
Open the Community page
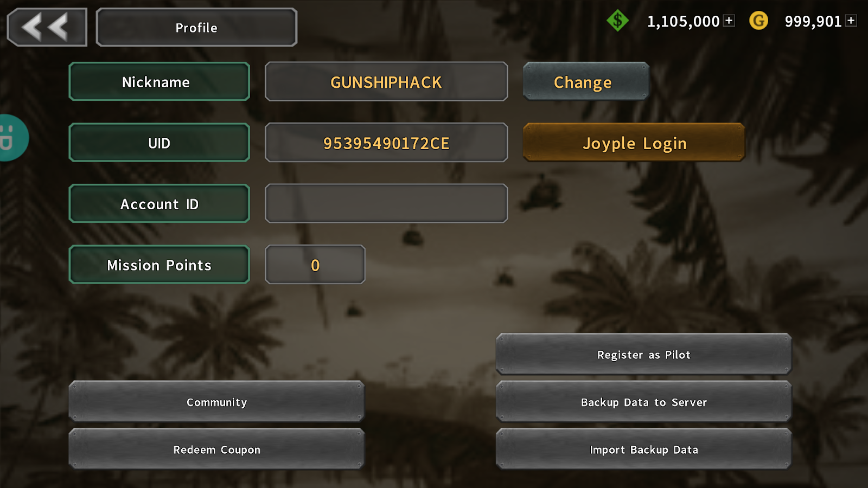tap(216, 402)
